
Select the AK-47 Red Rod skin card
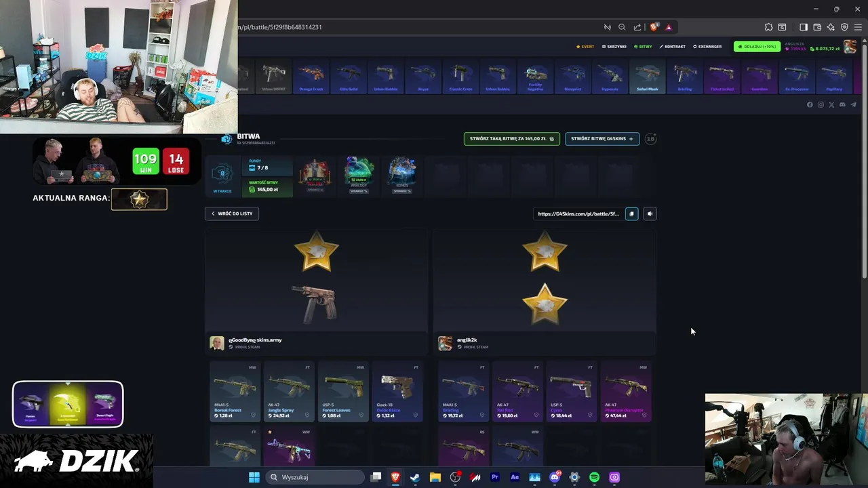coord(517,392)
